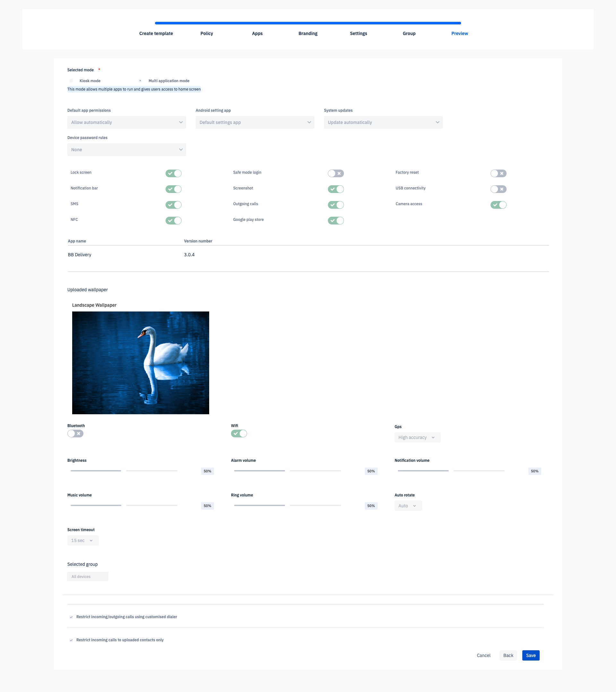
Task: Expand the System updates dropdown
Action: click(383, 122)
